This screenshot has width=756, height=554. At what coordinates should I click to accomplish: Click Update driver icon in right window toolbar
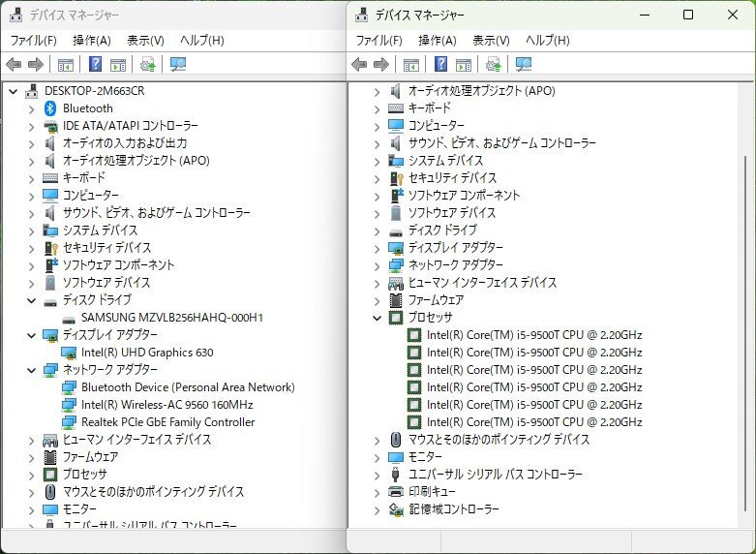coord(494,64)
